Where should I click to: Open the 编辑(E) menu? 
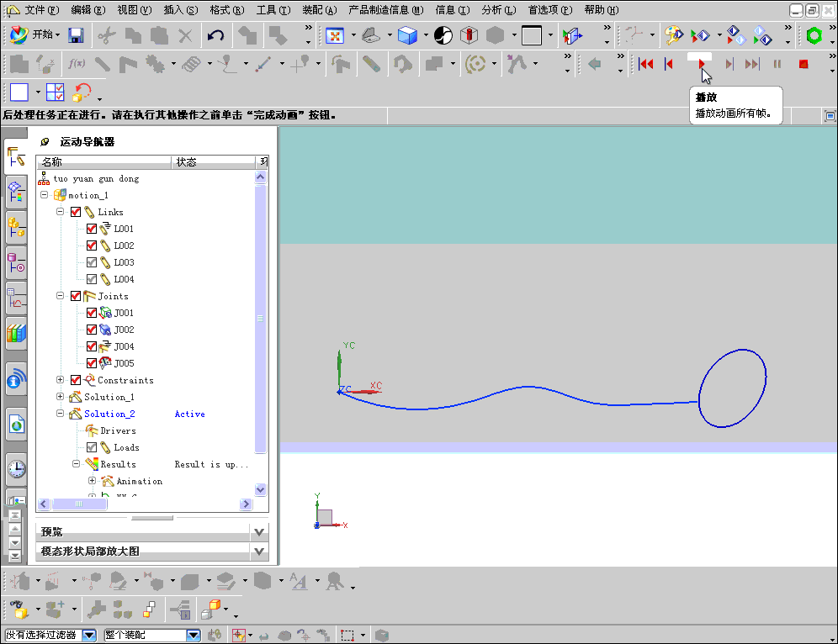[88, 10]
